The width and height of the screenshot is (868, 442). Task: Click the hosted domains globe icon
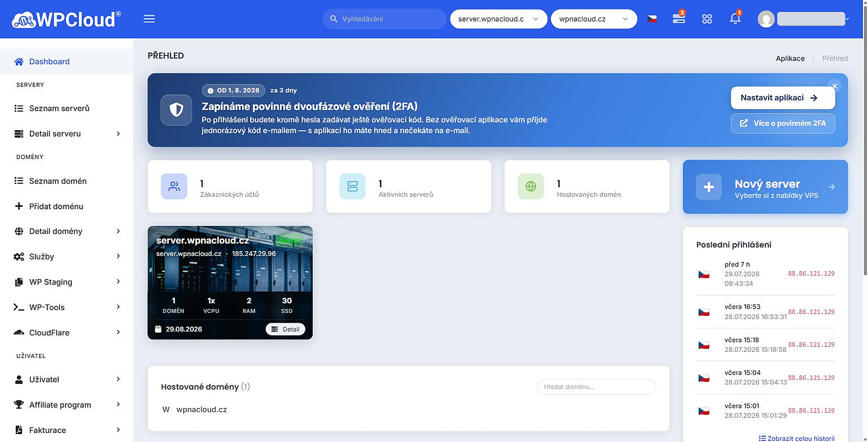tap(531, 186)
